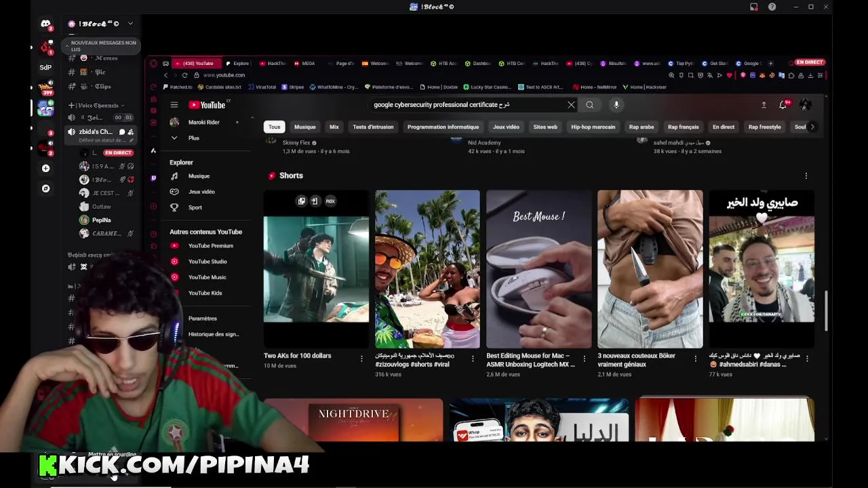Invite people to zbida's channel

point(131,132)
